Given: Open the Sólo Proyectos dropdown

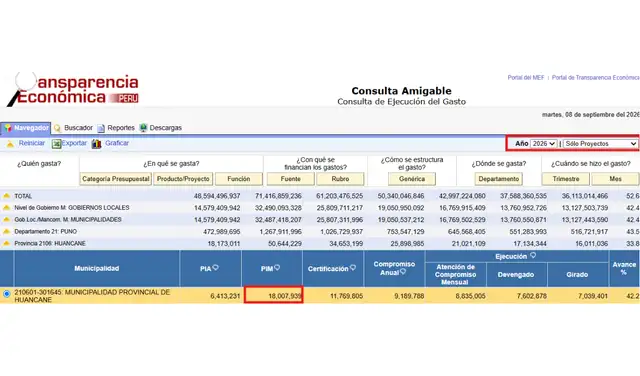Looking at the screenshot, I should 600,144.
